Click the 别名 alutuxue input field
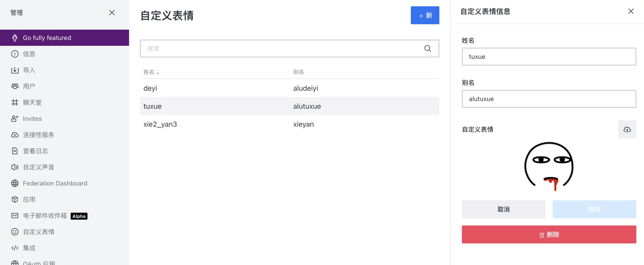The image size is (644, 265). pos(549,99)
